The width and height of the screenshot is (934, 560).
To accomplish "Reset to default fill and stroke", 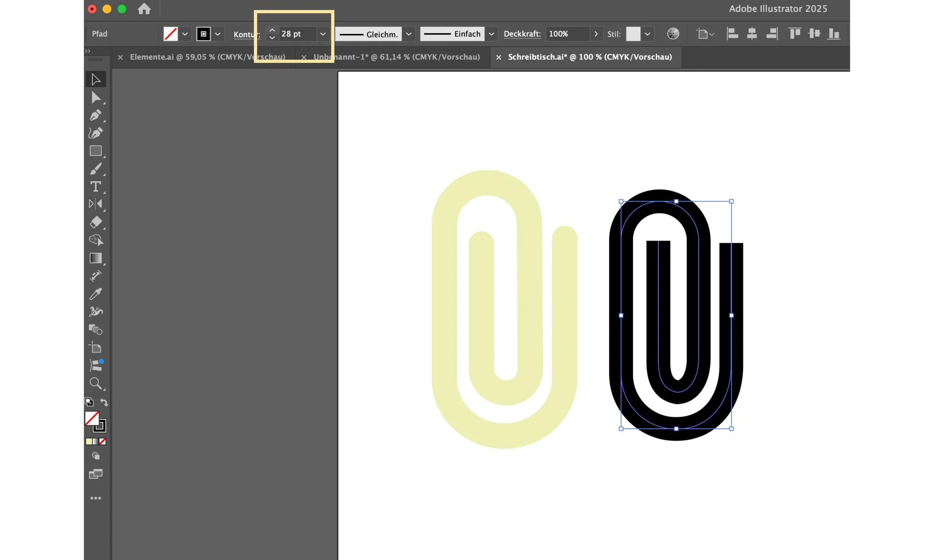I will pyautogui.click(x=89, y=402).
